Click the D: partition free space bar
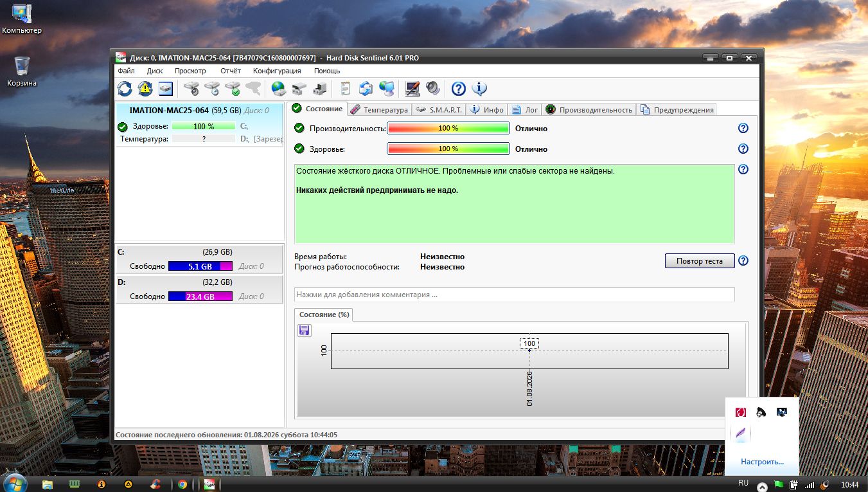868x492 pixels. 200,296
